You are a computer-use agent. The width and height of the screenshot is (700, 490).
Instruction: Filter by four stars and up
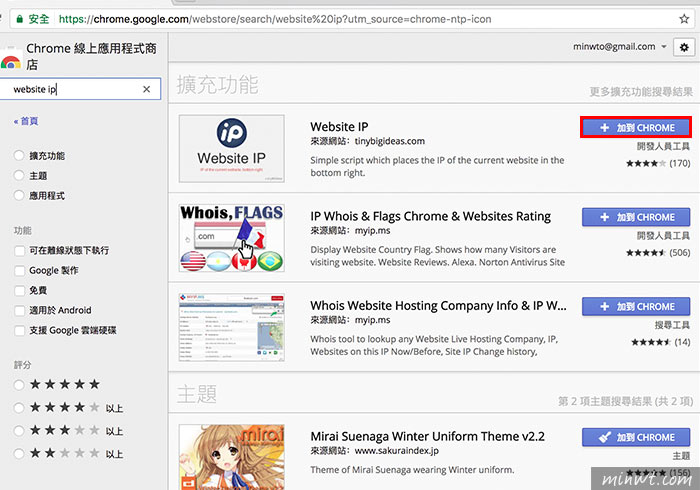pyautogui.click(x=19, y=407)
